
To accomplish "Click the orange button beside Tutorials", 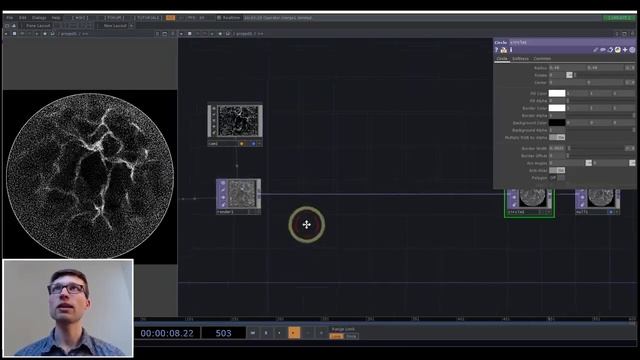I will tap(171, 18).
